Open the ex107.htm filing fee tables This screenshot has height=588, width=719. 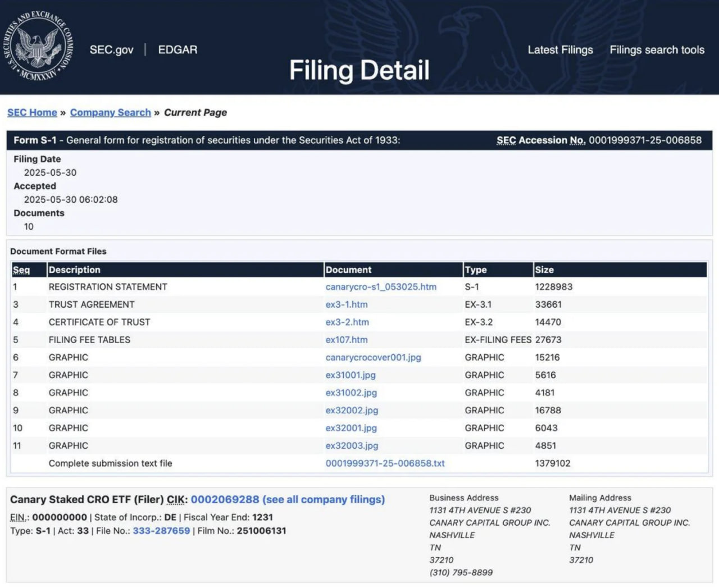click(347, 340)
